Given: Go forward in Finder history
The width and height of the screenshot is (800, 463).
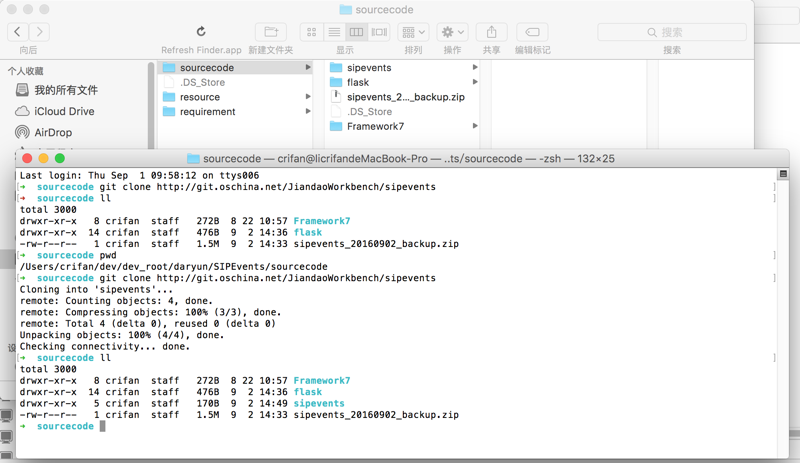Looking at the screenshot, I should [39, 32].
